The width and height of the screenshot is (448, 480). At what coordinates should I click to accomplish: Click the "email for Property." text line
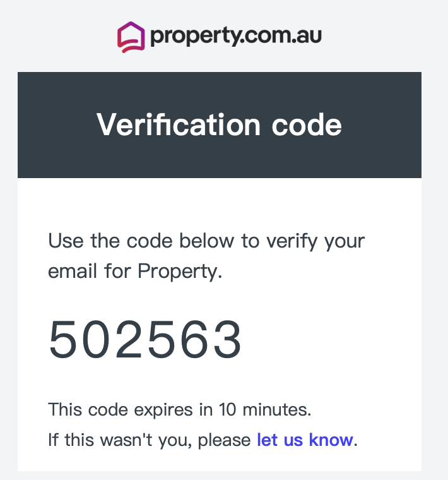click(x=135, y=271)
